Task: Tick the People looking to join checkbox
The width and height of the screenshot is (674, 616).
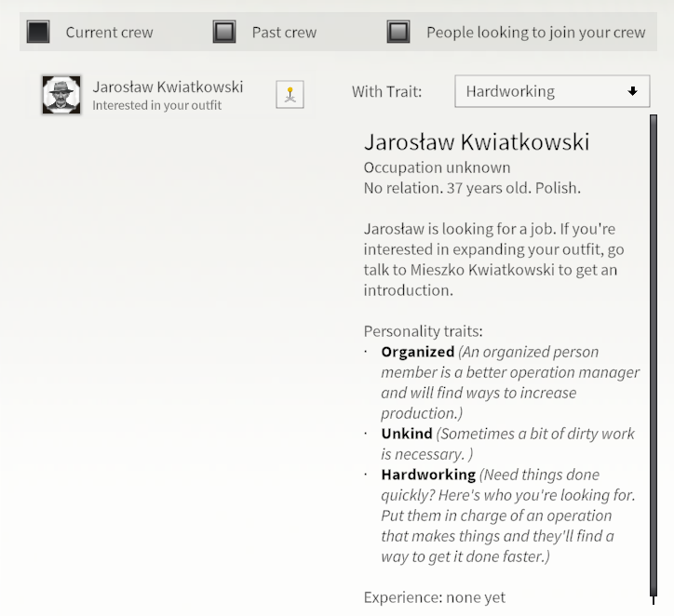Action: click(398, 32)
